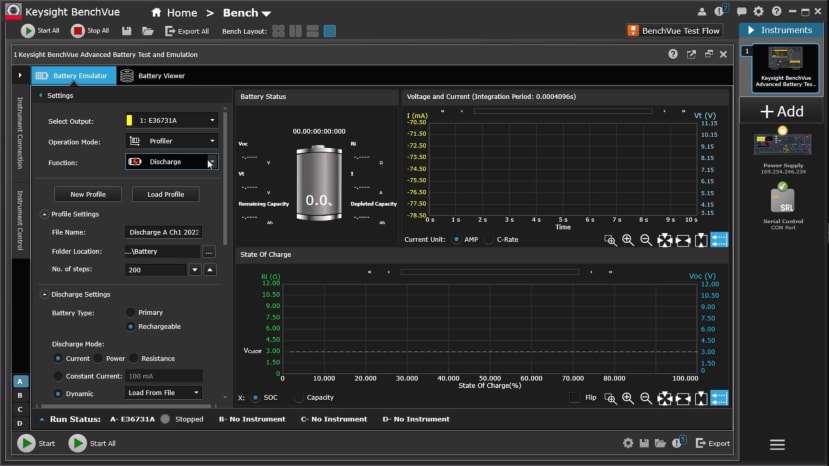Pop out the battery test app window

click(691, 54)
